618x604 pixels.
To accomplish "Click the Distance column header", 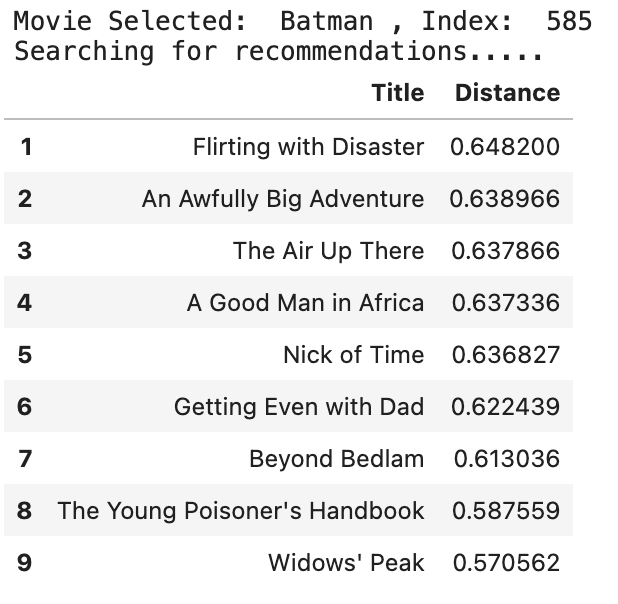I will pos(507,93).
